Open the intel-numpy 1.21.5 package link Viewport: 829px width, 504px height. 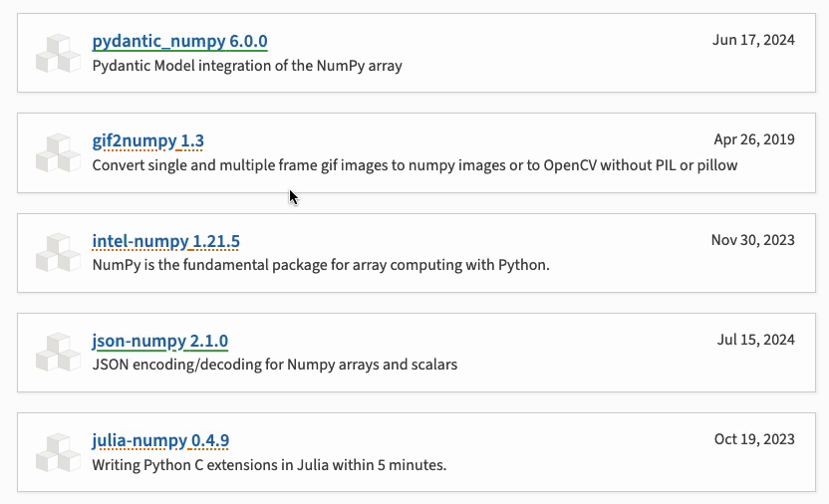(165, 241)
